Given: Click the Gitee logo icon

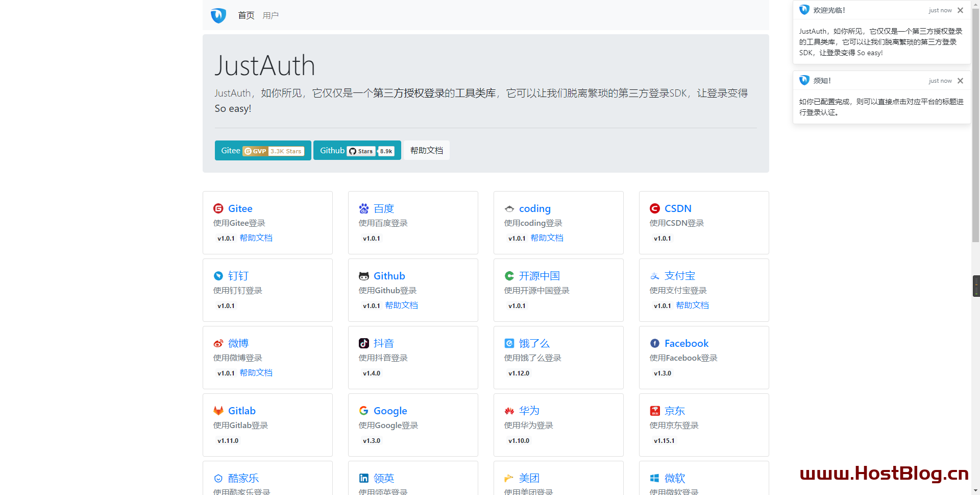Looking at the screenshot, I should click(218, 208).
